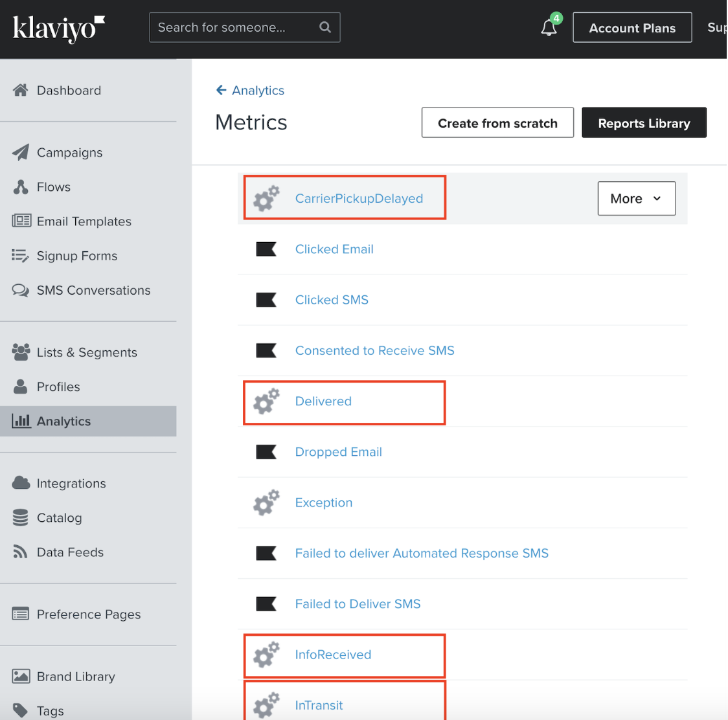Click the Create from scratch button
The width and height of the screenshot is (728, 720).
(497, 122)
